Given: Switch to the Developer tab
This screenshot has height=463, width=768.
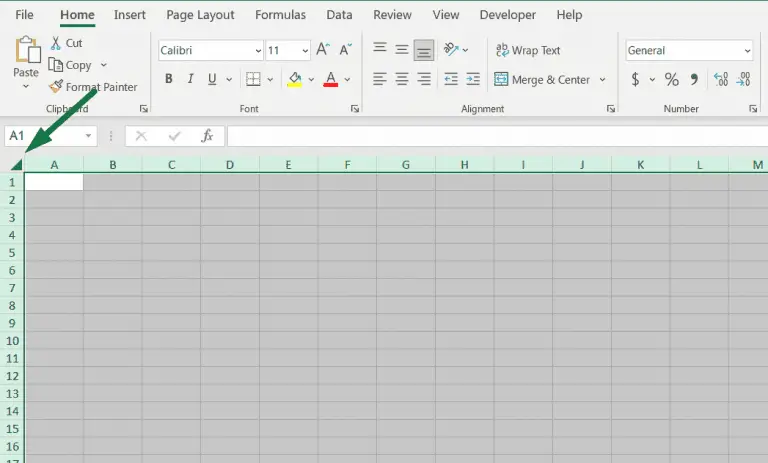Looking at the screenshot, I should point(508,15).
